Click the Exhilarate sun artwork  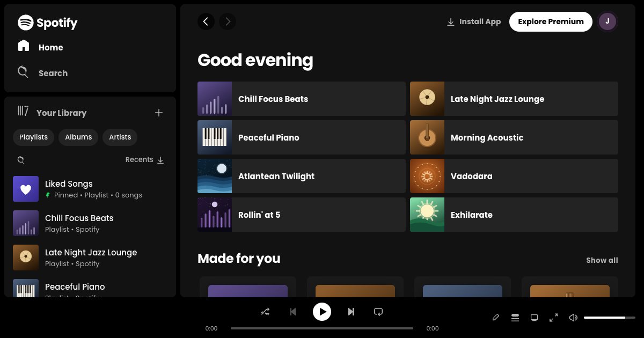427,215
